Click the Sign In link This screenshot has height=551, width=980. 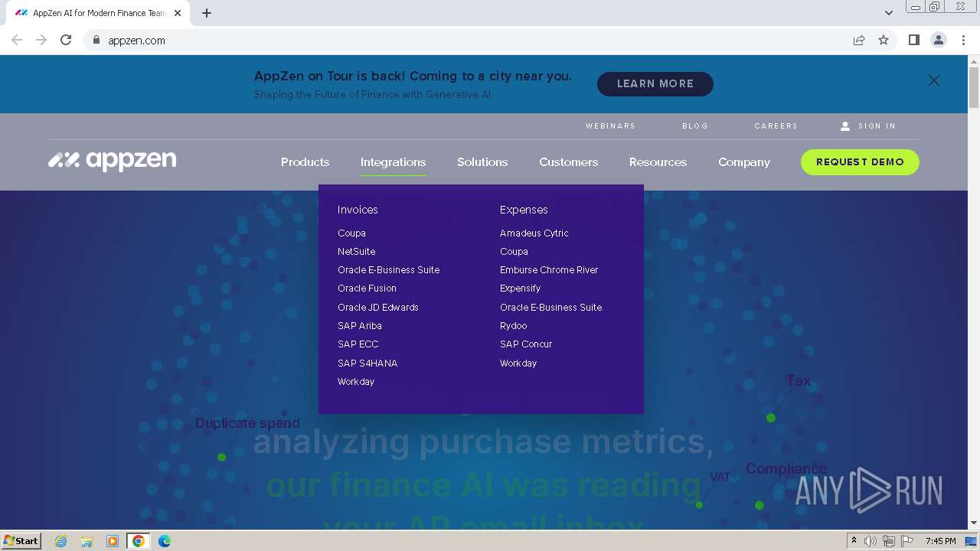(x=877, y=126)
